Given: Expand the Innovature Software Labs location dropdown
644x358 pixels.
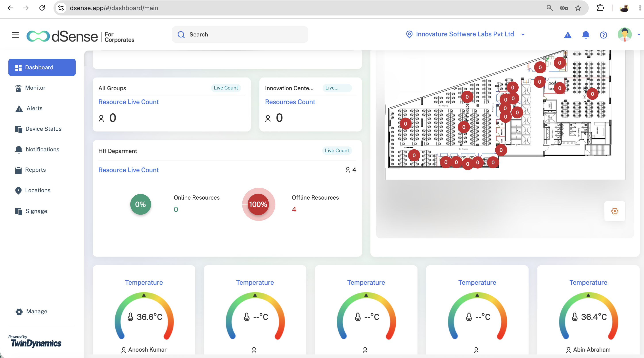Looking at the screenshot, I should tap(523, 34).
